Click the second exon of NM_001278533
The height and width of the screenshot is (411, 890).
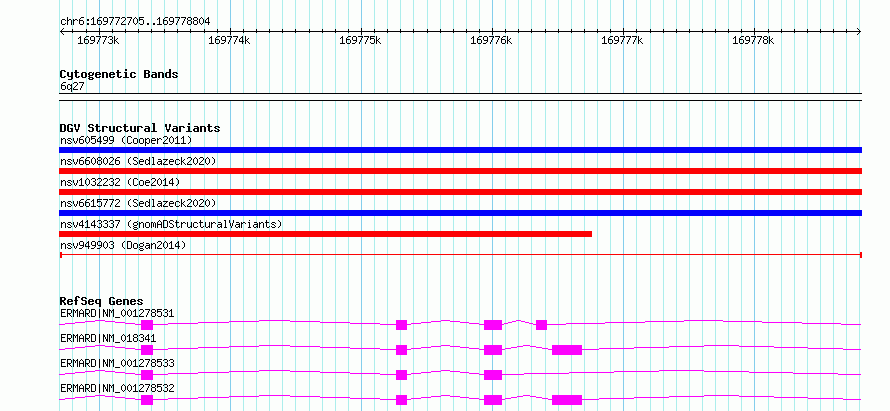(402, 375)
